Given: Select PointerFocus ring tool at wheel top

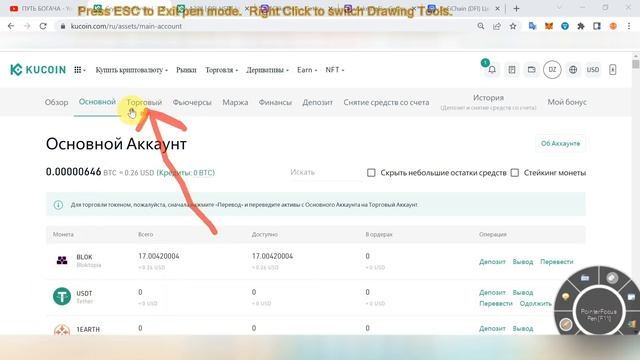Looking at the screenshot, I should pos(611,278).
